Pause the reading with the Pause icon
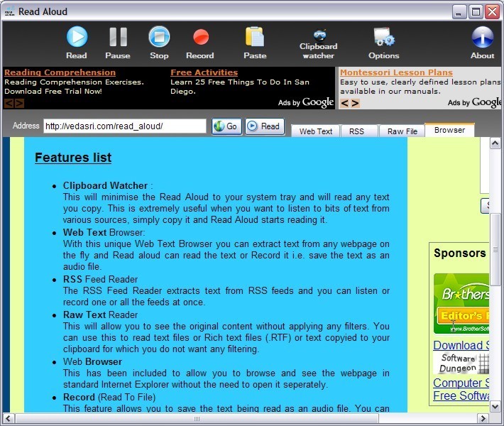 pyautogui.click(x=118, y=37)
